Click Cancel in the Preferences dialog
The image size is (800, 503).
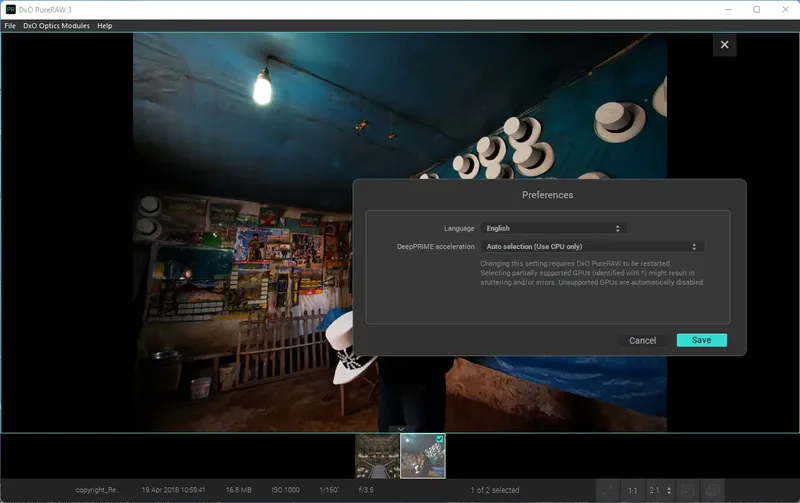(x=642, y=340)
